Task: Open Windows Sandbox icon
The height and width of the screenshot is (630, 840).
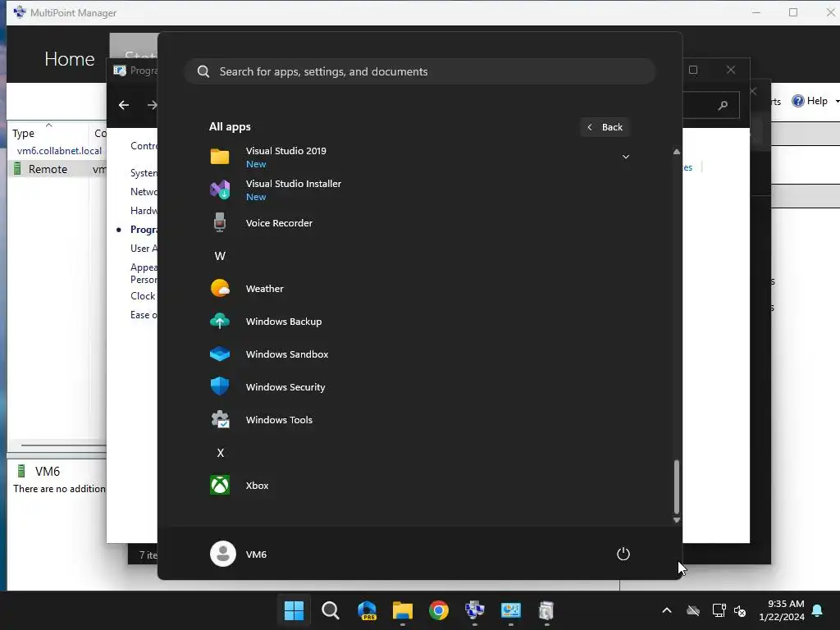Action: pyautogui.click(x=220, y=354)
